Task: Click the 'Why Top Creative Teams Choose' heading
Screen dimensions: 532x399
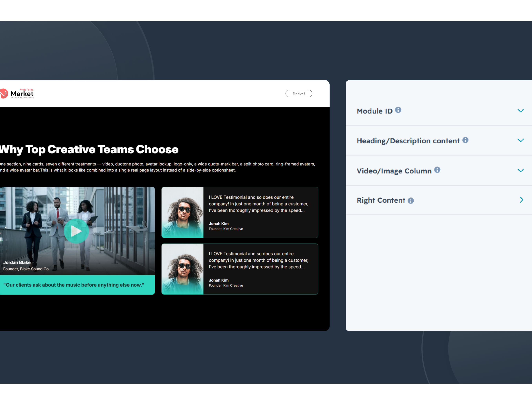Action: (89, 149)
